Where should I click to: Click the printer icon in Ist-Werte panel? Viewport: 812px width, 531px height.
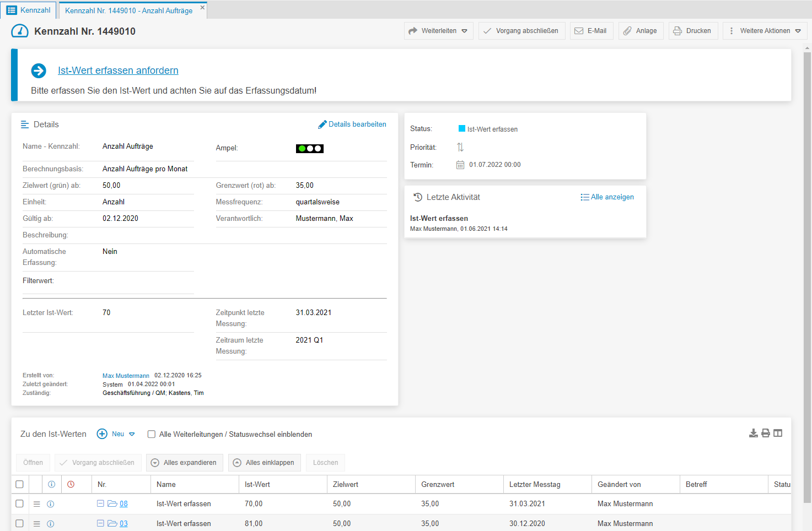[766, 434]
